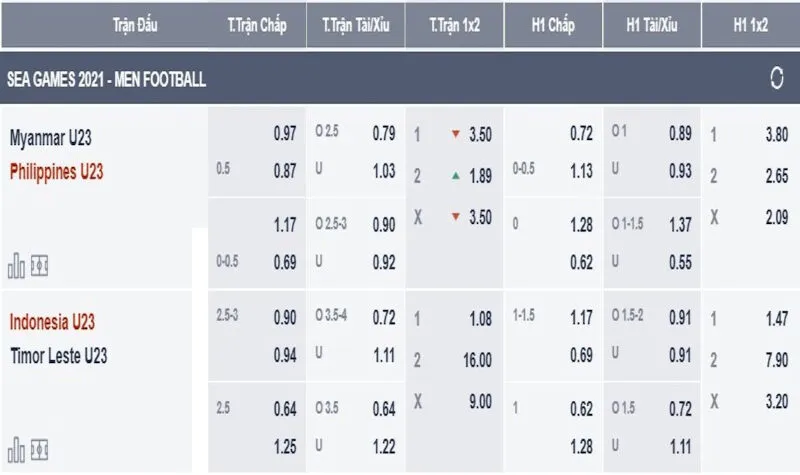
Task: Choose over 3.5 odds 0.64 for Indonesia match
Action: [384, 409]
